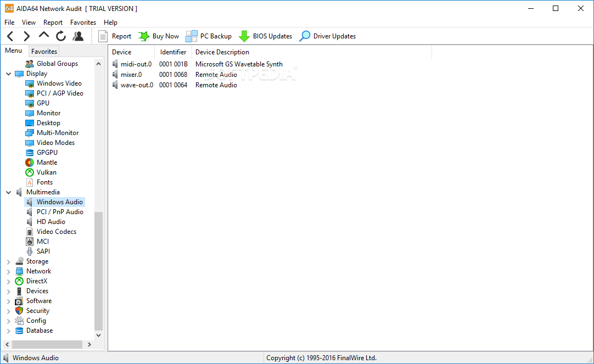594x364 pixels.
Task: Select the Fonts icon
Action: [30, 182]
